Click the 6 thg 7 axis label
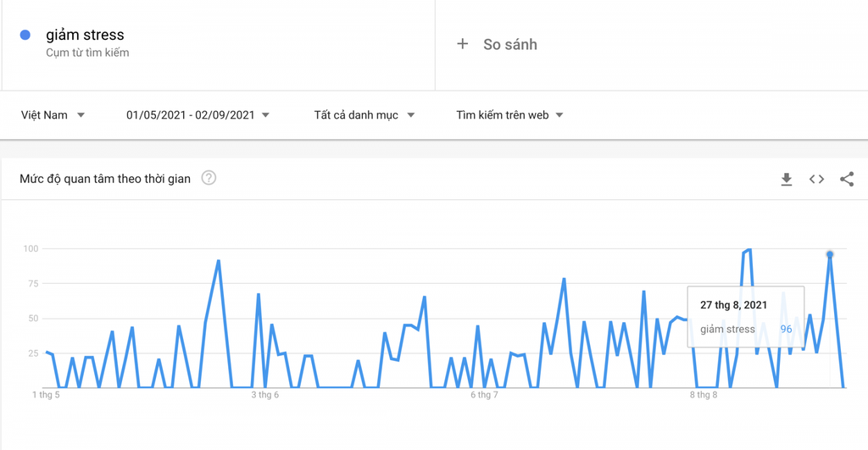Image resolution: width=868 pixels, height=450 pixels. [x=484, y=395]
